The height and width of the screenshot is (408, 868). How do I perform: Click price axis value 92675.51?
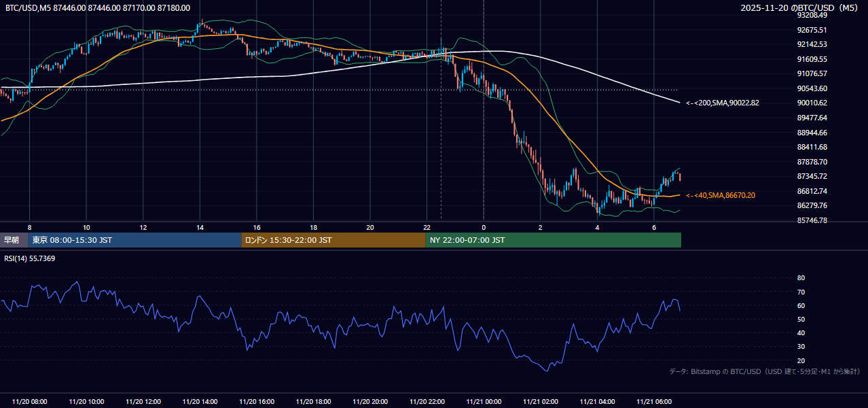pyautogui.click(x=812, y=30)
